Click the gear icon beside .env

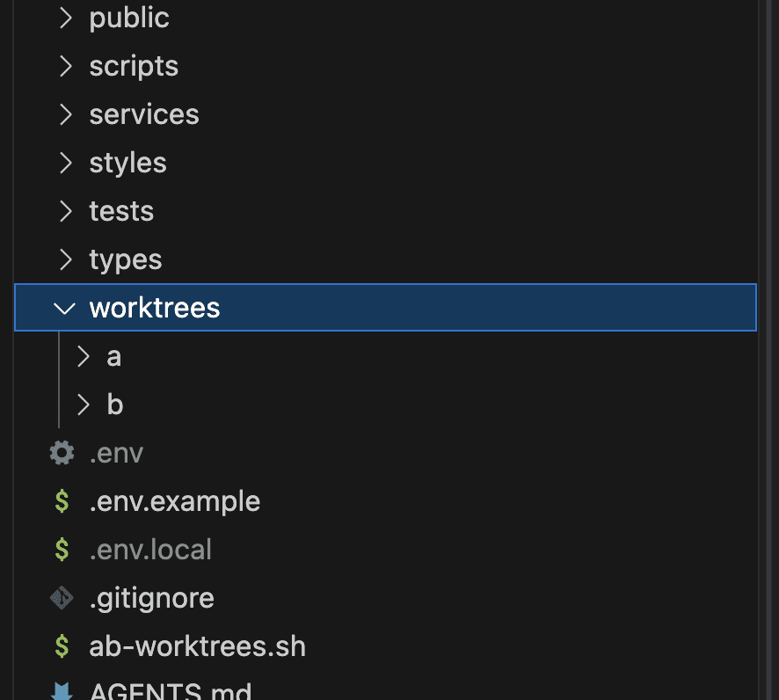click(62, 453)
